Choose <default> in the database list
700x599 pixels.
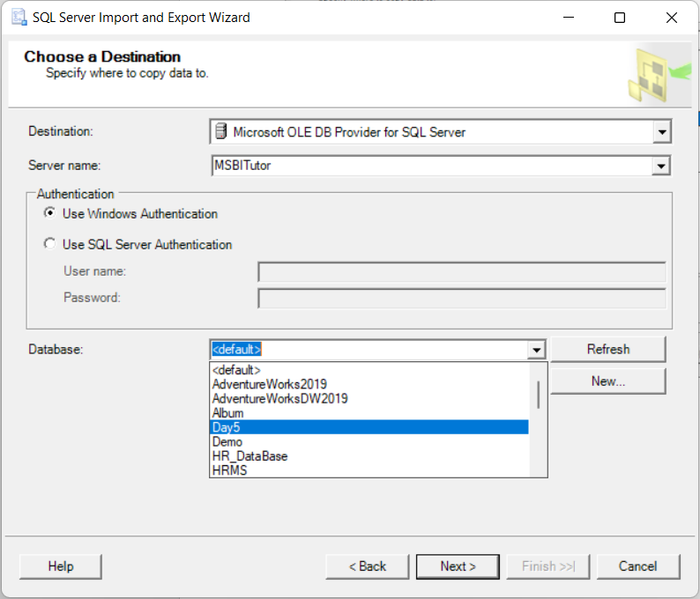(369, 370)
